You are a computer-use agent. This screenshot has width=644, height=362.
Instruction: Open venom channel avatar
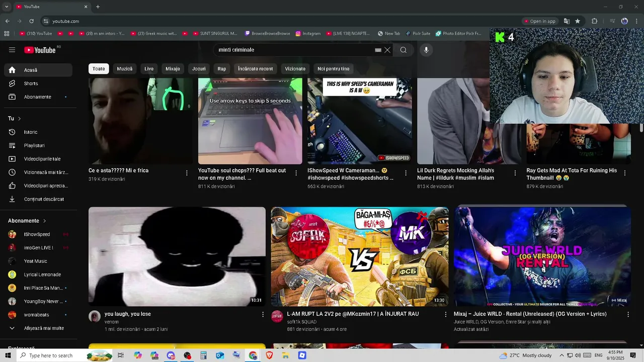pyautogui.click(x=95, y=316)
